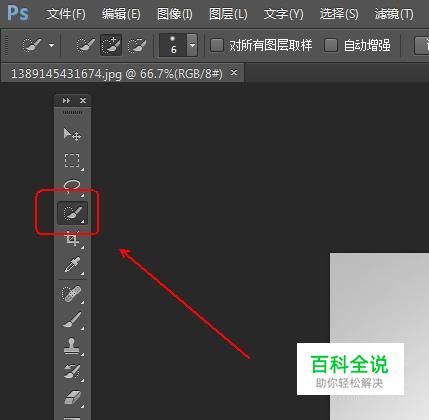Select the Eyedropper tool
Image resolution: width=429 pixels, height=420 pixels.
coord(72,265)
